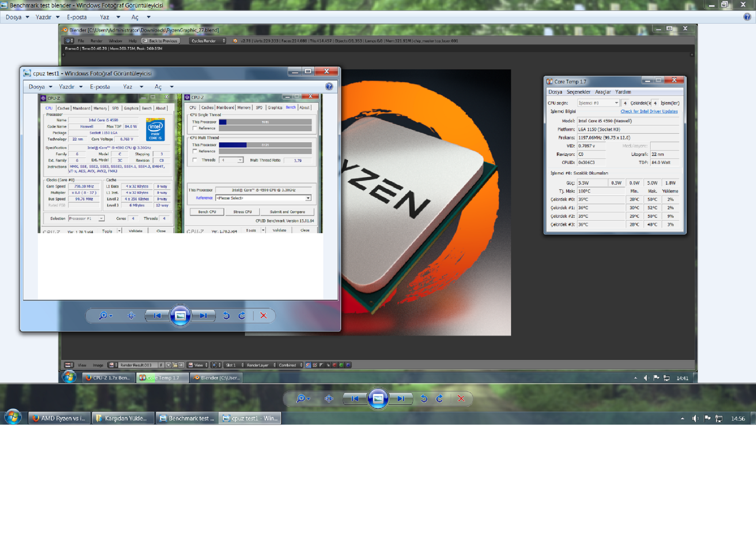
Task: Click Blender's Back to Previous button
Action: click(x=161, y=41)
